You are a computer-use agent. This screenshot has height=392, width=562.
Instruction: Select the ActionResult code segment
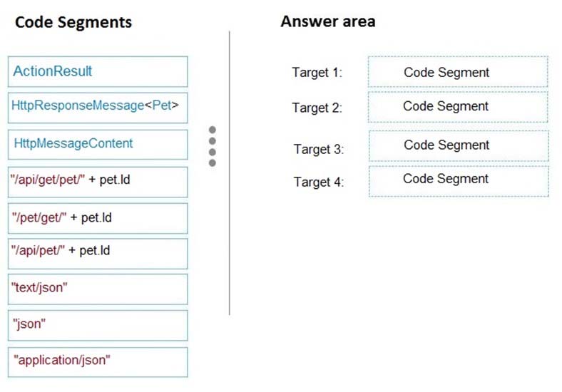98,72
